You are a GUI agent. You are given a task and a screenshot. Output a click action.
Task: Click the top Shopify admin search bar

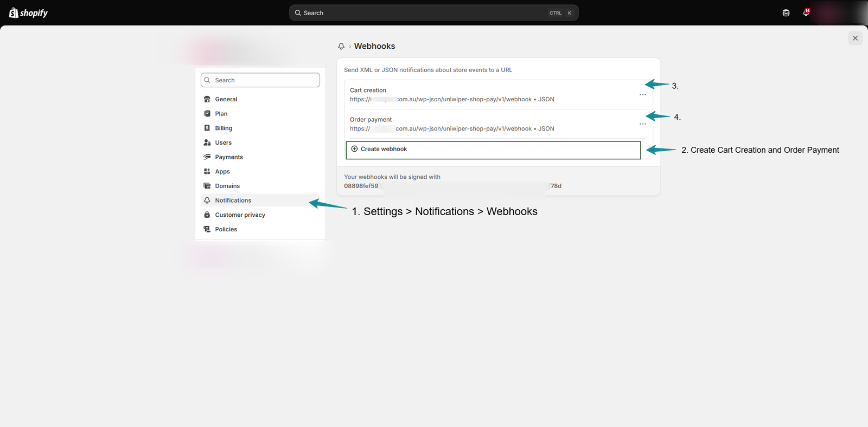(x=433, y=13)
